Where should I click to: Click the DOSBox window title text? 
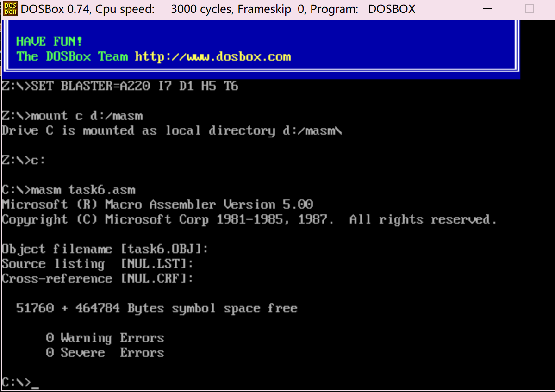pos(218,9)
